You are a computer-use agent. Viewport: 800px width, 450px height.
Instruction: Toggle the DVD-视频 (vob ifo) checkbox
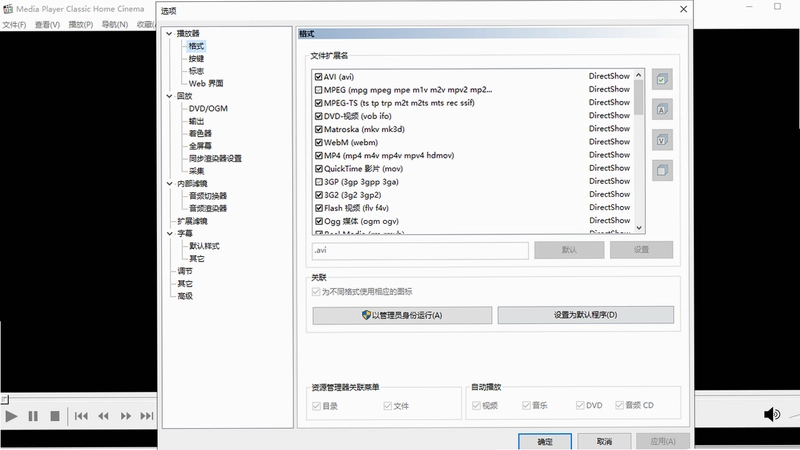318,116
